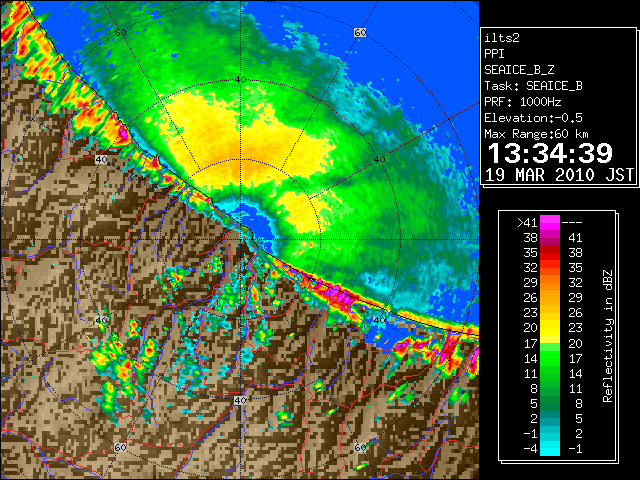Click the boxed '40' label northwest over land
The height and width of the screenshot is (480, 640).
click(101, 160)
